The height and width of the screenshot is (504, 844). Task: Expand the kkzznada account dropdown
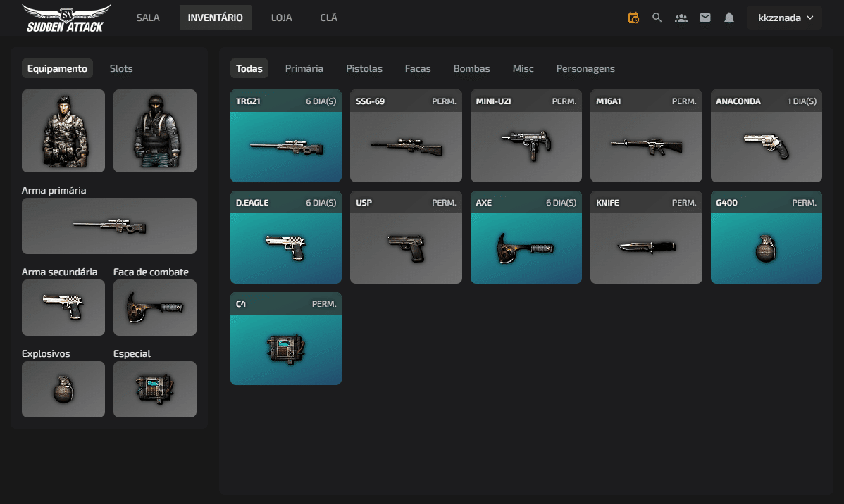click(x=784, y=18)
